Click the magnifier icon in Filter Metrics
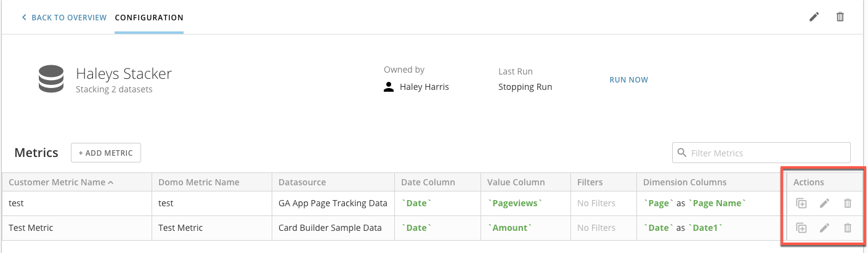 (682, 153)
